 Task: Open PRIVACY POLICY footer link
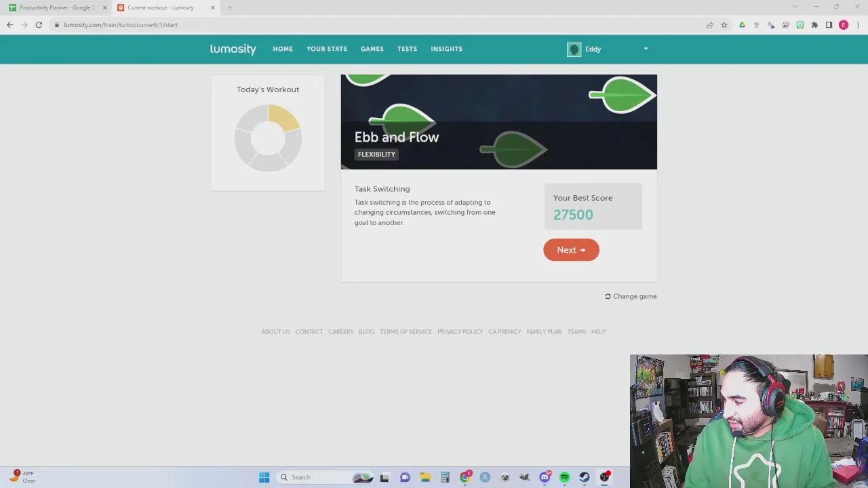coord(460,332)
